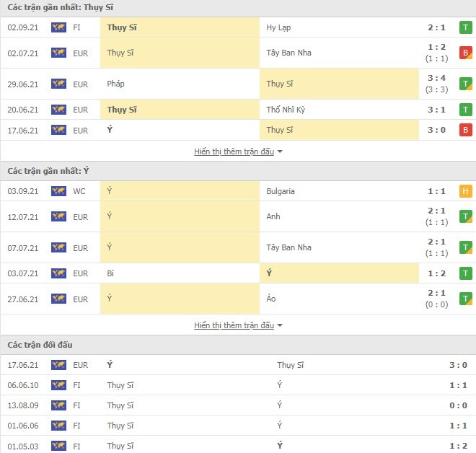Click the red B badge for Tây Ban Nha match

coord(465,53)
